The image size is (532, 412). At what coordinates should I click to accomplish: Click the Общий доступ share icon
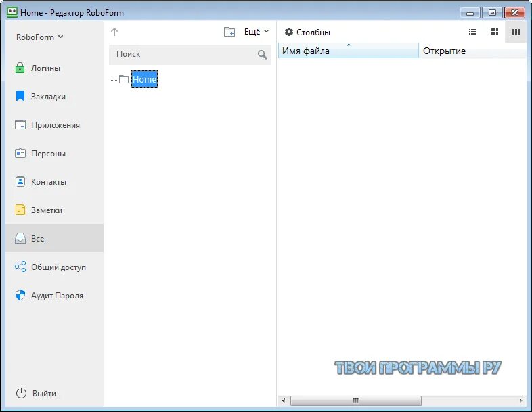click(20, 267)
